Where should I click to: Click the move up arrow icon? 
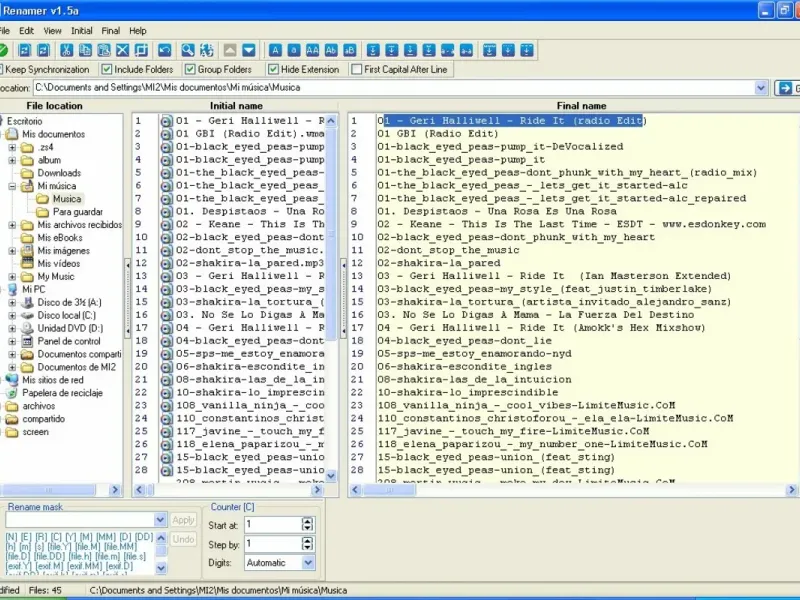(x=229, y=50)
